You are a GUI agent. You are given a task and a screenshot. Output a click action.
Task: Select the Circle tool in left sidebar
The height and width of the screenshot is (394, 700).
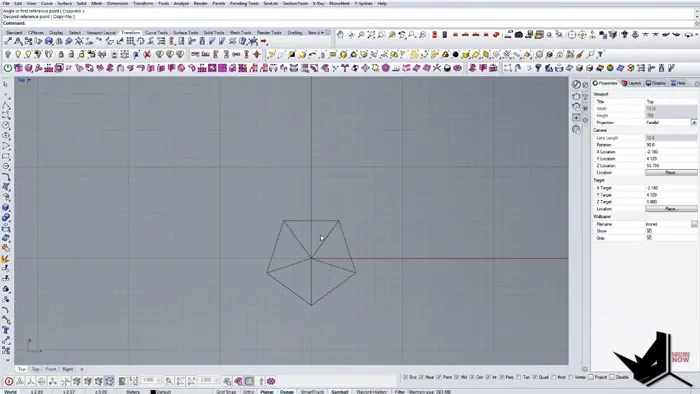click(x=6, y=125)
